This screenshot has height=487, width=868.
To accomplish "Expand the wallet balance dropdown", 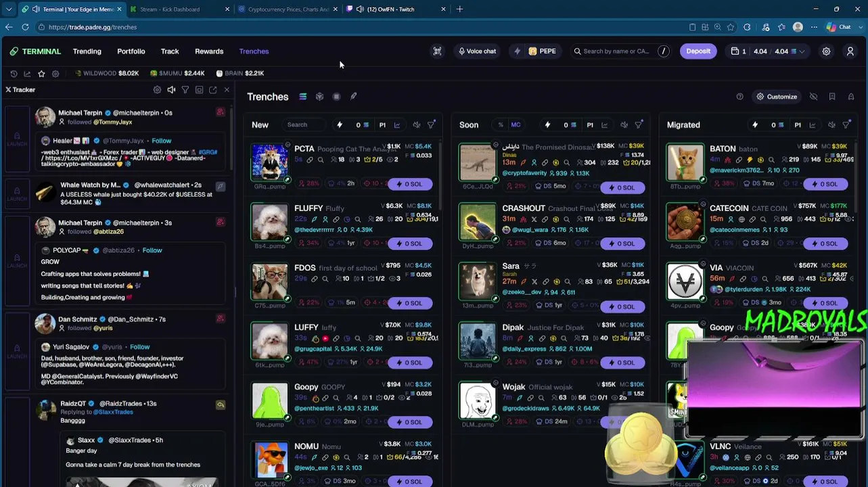I will (802, 51).
